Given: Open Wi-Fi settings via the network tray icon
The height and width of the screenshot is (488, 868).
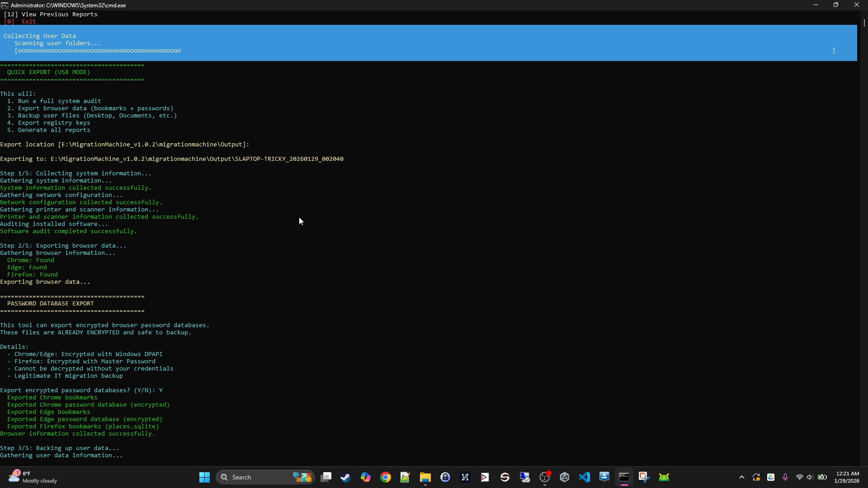Looking at the screenshot, I should click(800, 477).
